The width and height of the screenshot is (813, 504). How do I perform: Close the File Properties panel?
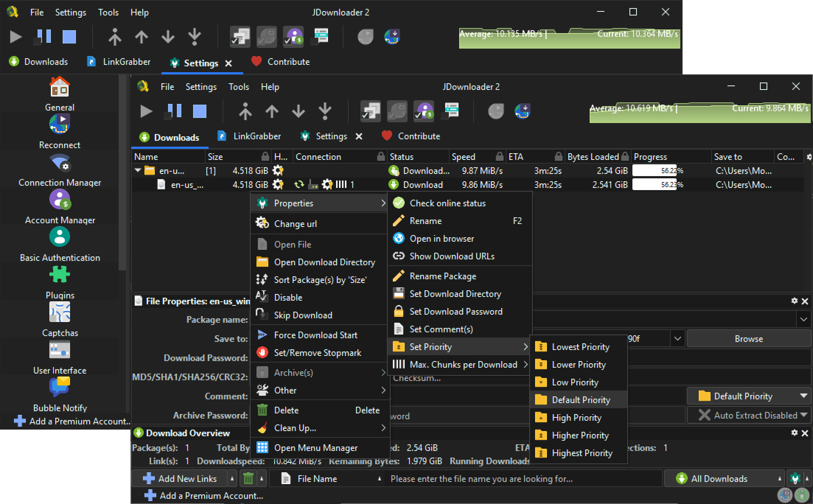(805, 301)
